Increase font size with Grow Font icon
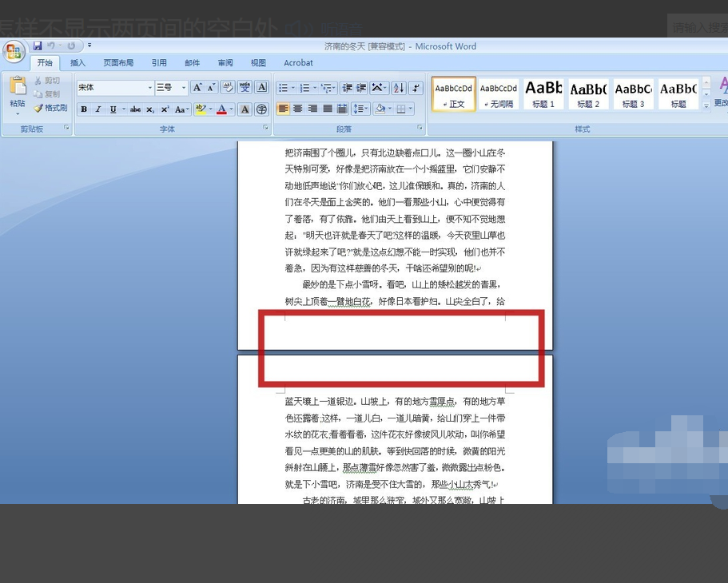Viewport: 728px width, 583px height. [198, 87]
